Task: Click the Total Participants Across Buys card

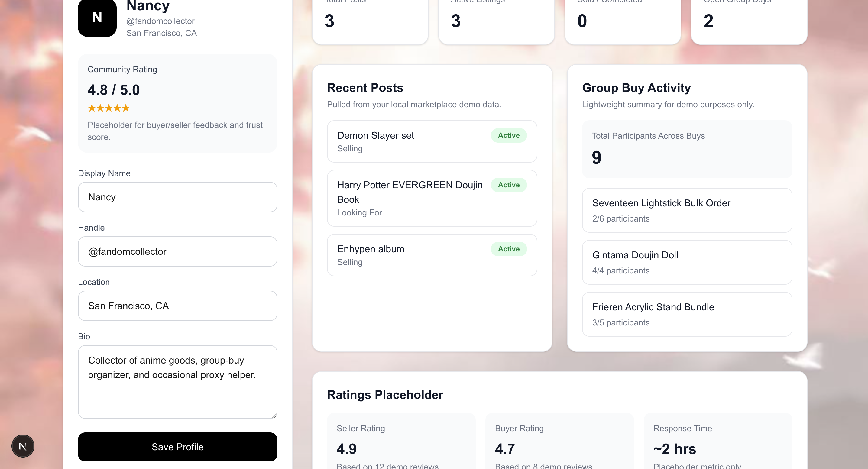Action: tap(687, 149)
